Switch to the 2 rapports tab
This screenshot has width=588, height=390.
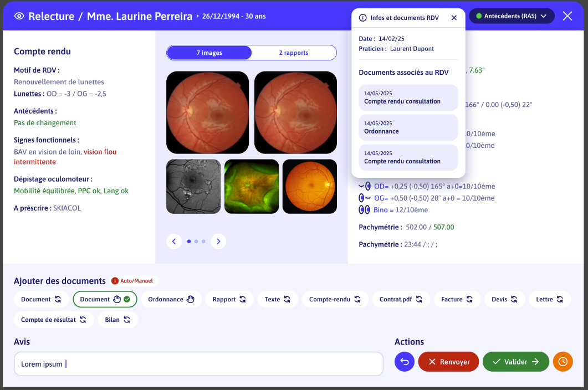click(294, 53)
